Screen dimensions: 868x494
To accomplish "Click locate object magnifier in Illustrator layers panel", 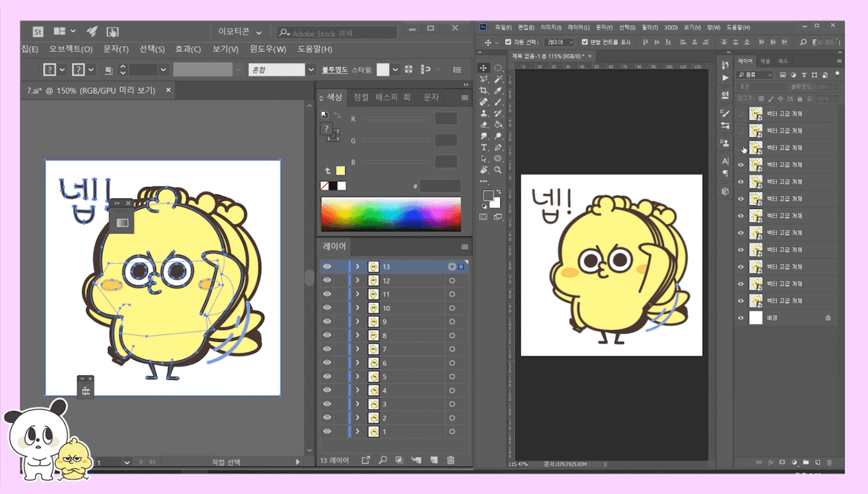I will 383,460.
